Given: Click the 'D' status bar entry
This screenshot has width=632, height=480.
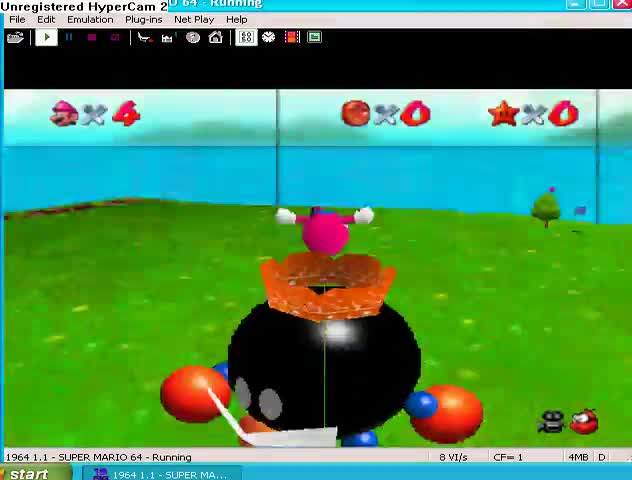Looking at the screenshot, I should pyautogui.click(x=602, y=457).
